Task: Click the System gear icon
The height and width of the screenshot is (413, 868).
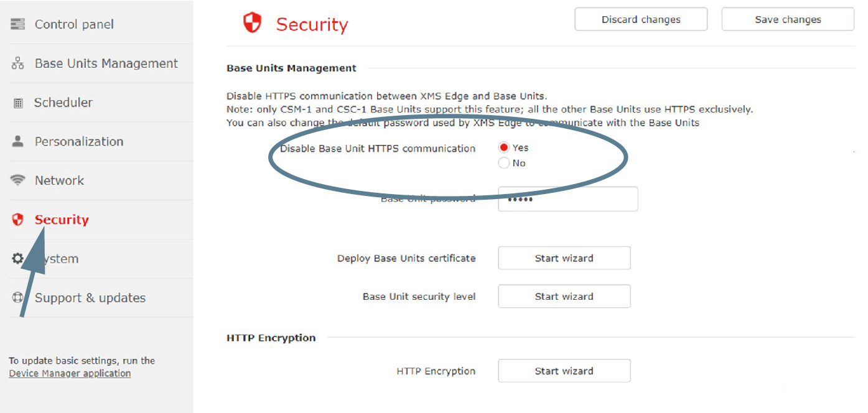Action: click(x=18, y=258)
